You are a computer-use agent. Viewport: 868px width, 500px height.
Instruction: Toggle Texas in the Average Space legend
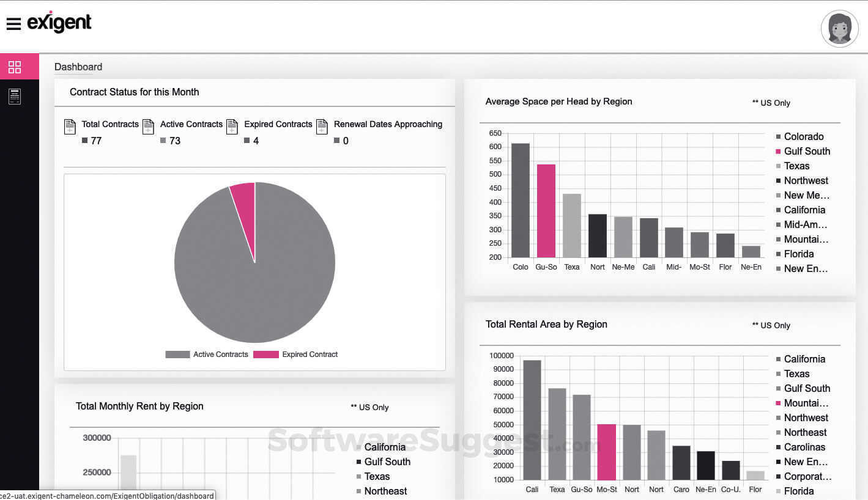[797, 166]
